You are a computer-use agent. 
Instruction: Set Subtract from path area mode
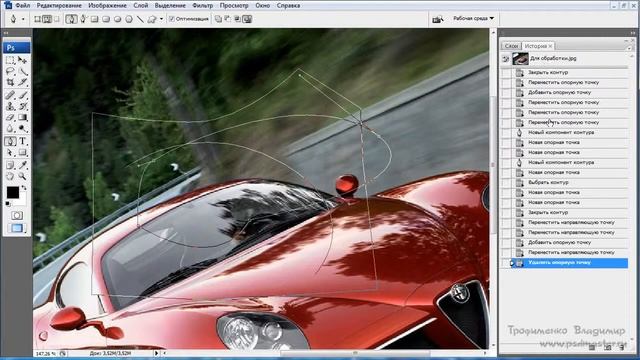point(228,19)
